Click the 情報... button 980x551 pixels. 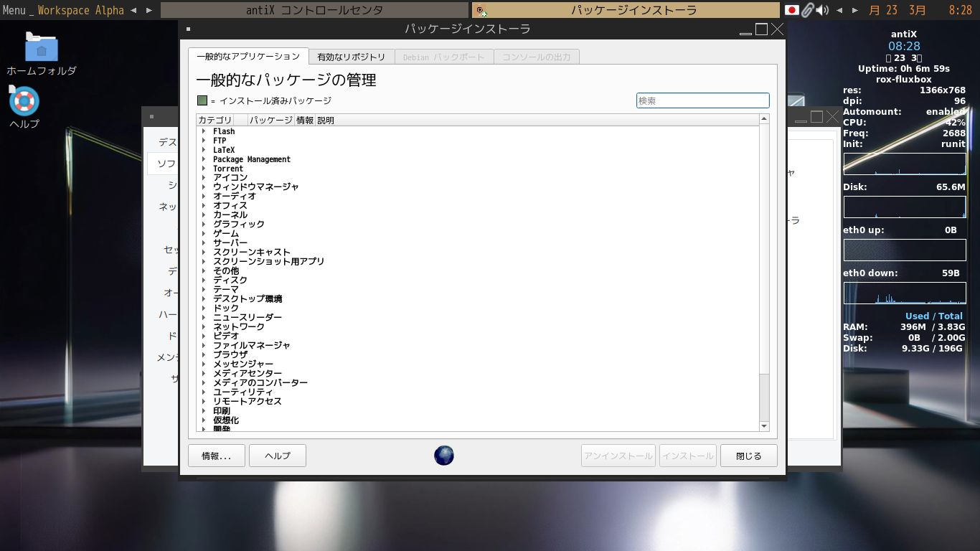[216, 455]
